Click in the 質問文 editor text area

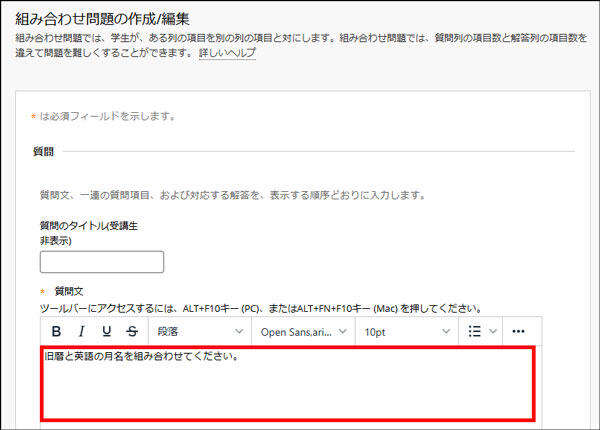tap(288, 383)
